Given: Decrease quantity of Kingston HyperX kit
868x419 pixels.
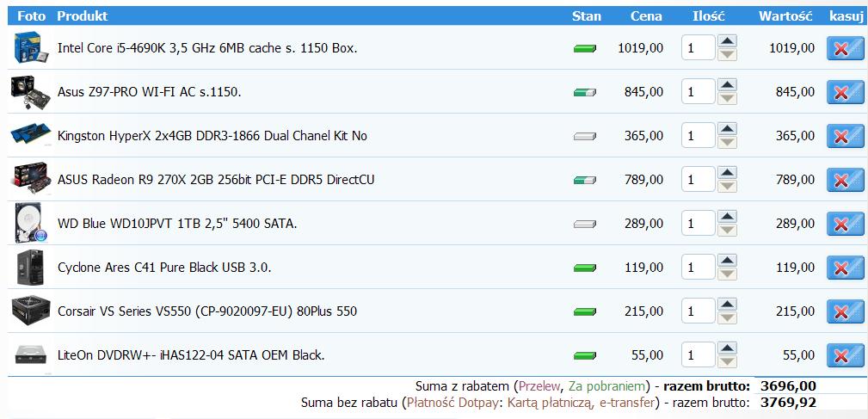Looking at the screenshot, I should click(727, 142).
